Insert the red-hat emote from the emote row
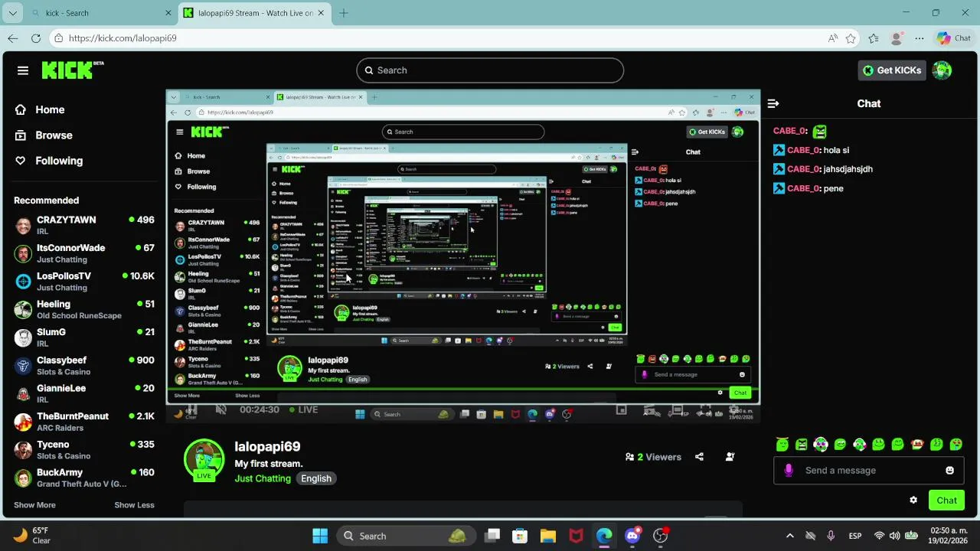The image size is (980, 551). 917,445
